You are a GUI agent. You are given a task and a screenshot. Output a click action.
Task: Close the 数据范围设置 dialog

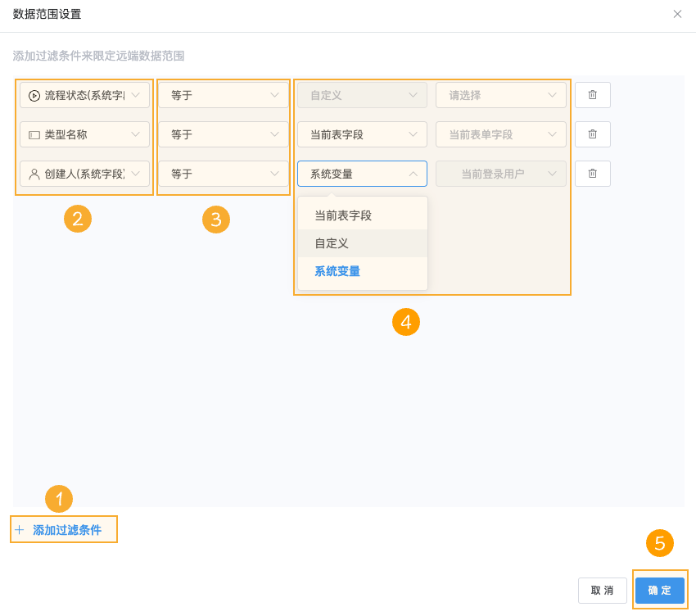click(x=677, y=14)
